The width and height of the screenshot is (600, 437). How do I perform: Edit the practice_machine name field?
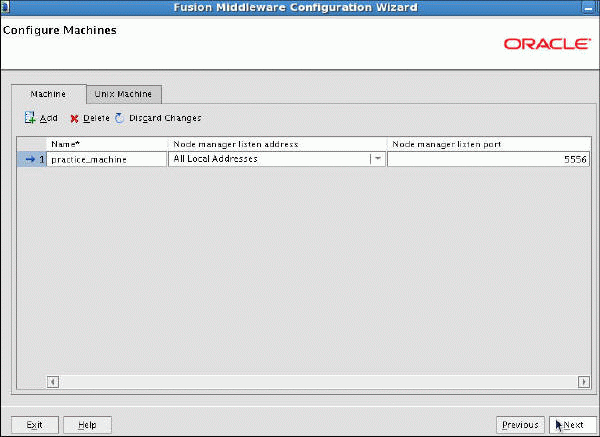click(x=106, y=159)
